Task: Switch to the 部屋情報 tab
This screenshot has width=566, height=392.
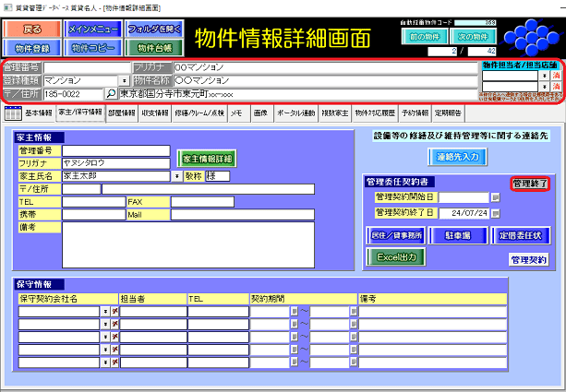Action: (x=120, y=113)
